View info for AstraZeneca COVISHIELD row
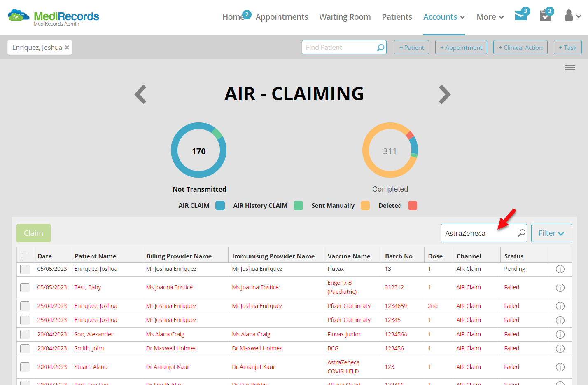 tap(560, 367)
